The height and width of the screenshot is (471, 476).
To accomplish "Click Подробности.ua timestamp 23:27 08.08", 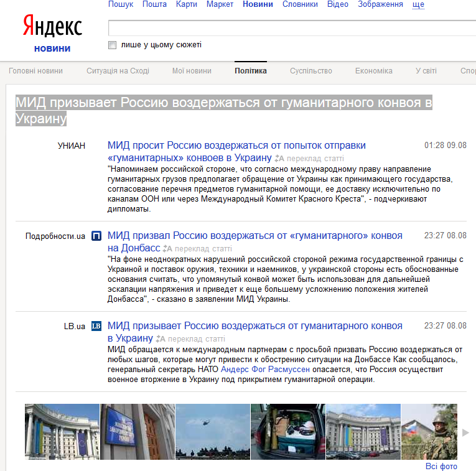I will coord(446,235).
